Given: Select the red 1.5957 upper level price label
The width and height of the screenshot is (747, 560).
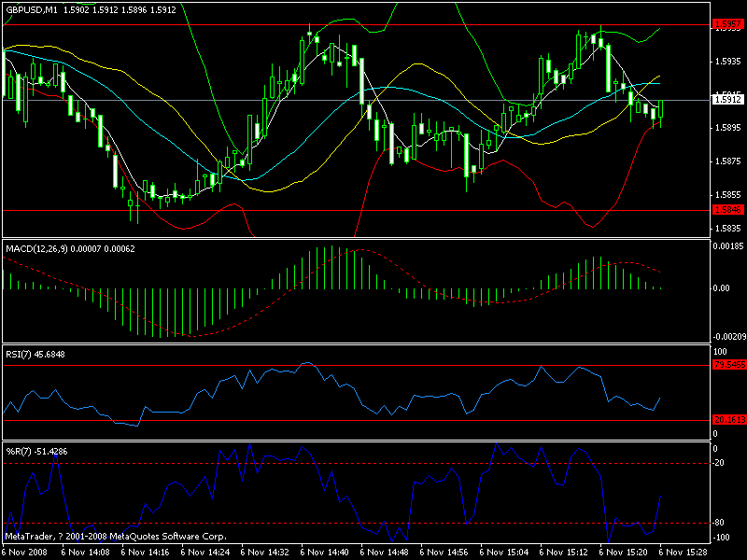Looking at the screenshot, I should [728, 24].
